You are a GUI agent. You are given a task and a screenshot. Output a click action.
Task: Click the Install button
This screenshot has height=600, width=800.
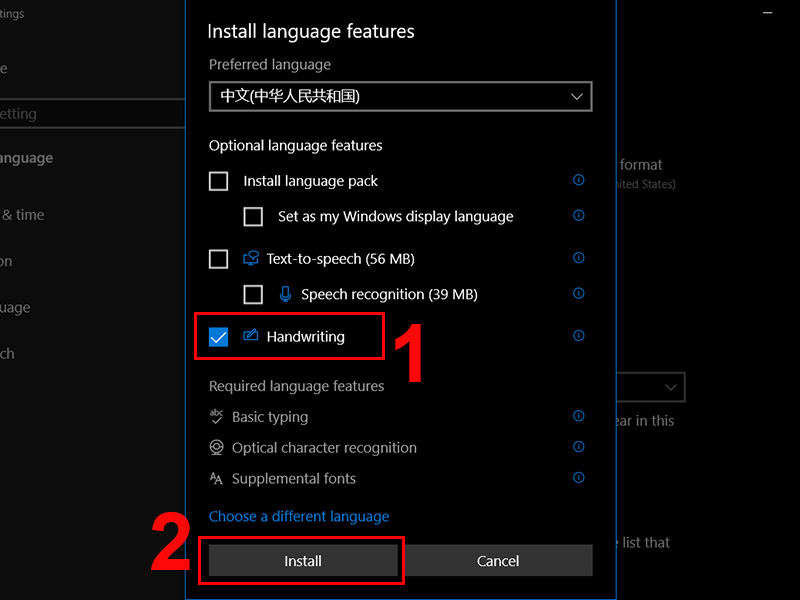(303, 561)
